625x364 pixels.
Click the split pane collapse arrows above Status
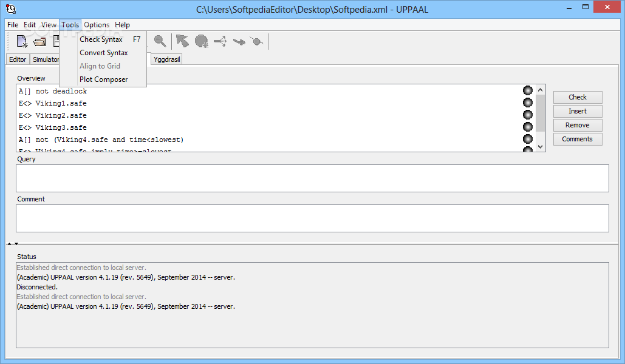[x=13, y=243]
